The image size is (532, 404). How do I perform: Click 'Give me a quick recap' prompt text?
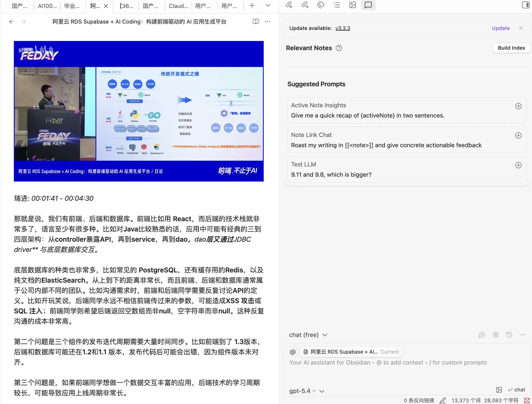point(368,115)
